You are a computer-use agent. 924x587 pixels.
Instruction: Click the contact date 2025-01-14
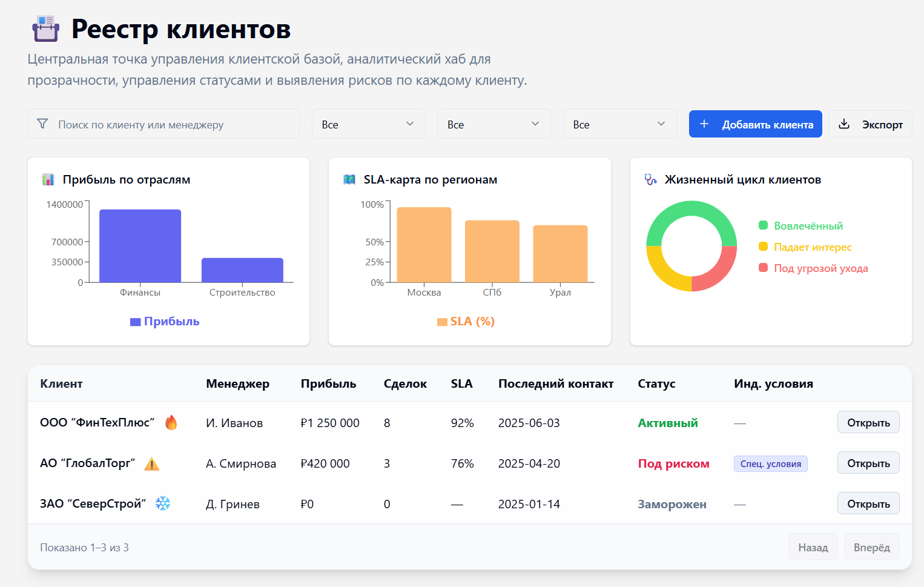[x=529, y=504]
